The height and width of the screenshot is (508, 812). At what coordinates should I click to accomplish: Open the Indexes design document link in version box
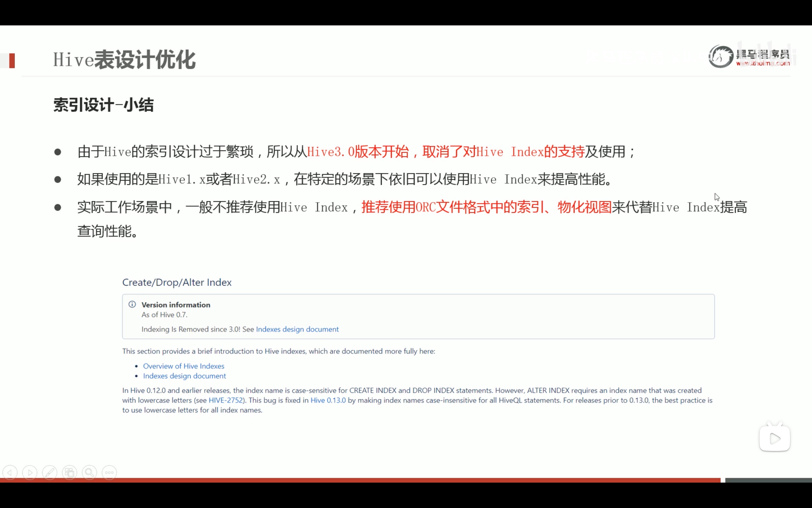point(297,329)
